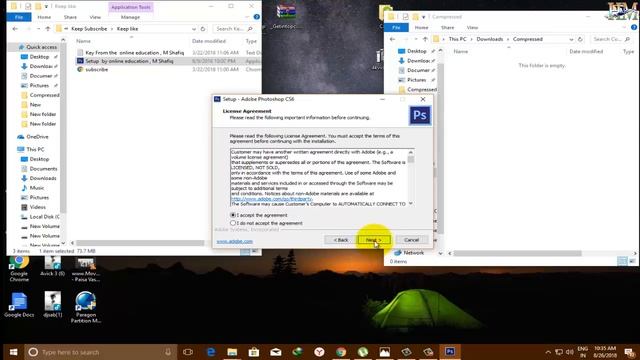Open View tab in Keep like window
Screen dimensions: 640x360
pos(95,17)
